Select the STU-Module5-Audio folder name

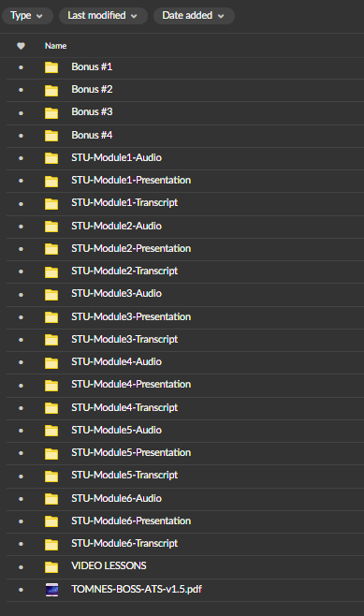(116, 431)
